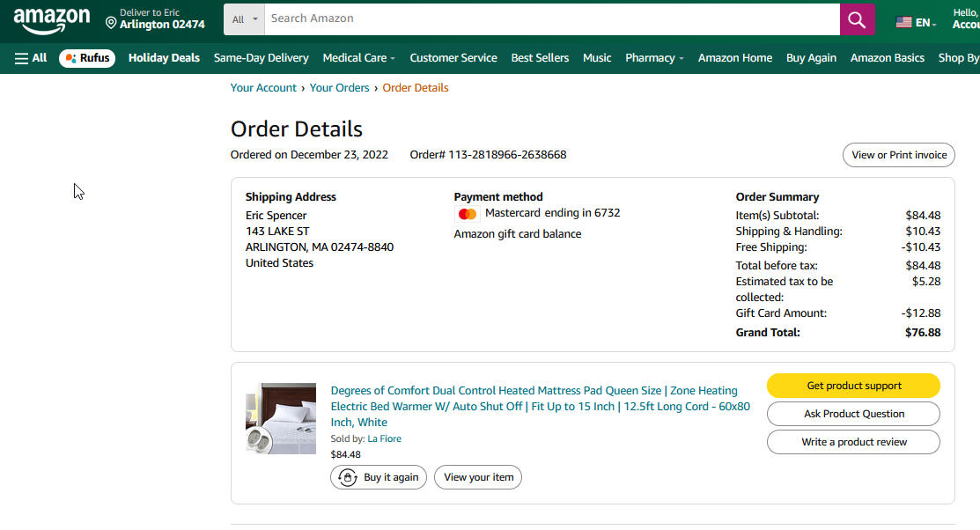Click Buy it again button

coord(378,477)
